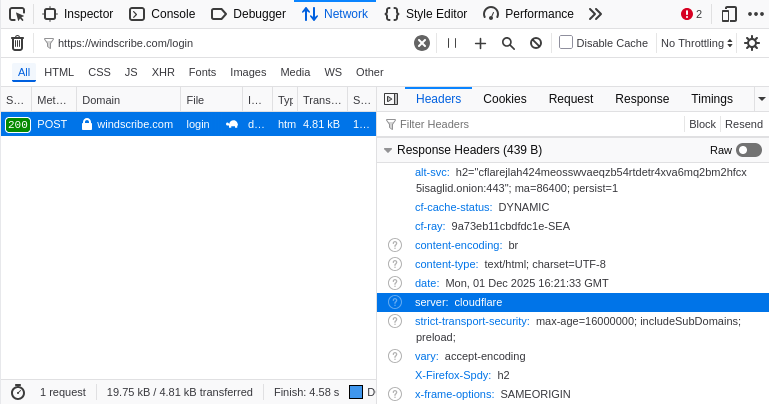The image size is (769, 404).
Task: Show more developer tools with the chevron
Action: pos(595,14)
